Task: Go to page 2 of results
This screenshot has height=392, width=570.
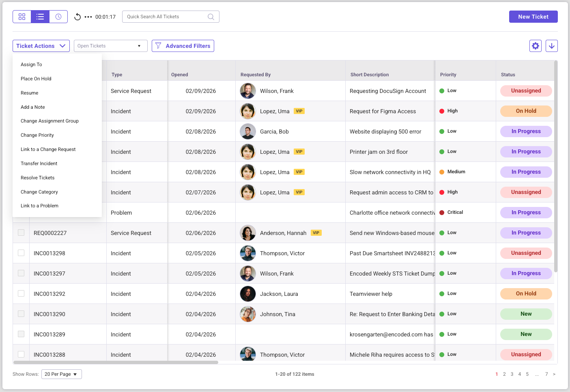Action: 504,374
